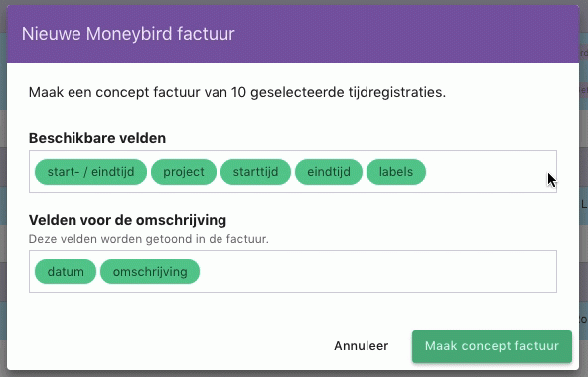Click the 'Velden voor de omschrijving' heading
The height and width of the screenshot is (377, 588).
point(127,220)
